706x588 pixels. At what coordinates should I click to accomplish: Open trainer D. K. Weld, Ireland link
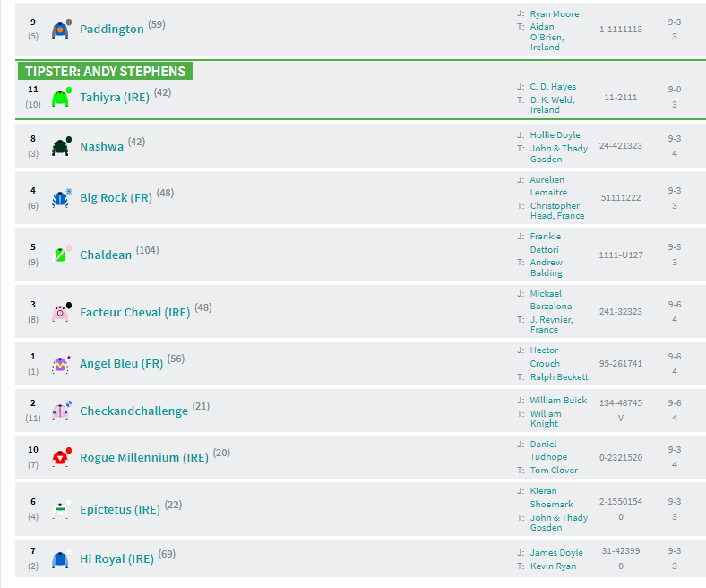coord(553,105)
